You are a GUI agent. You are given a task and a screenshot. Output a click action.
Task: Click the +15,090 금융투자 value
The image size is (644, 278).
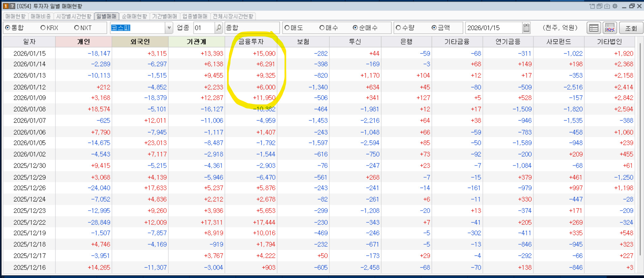pos(264,53)
